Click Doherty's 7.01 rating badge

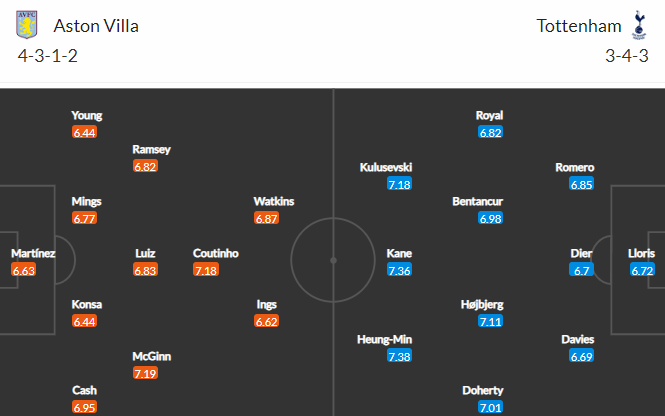(x=490, y=407)
